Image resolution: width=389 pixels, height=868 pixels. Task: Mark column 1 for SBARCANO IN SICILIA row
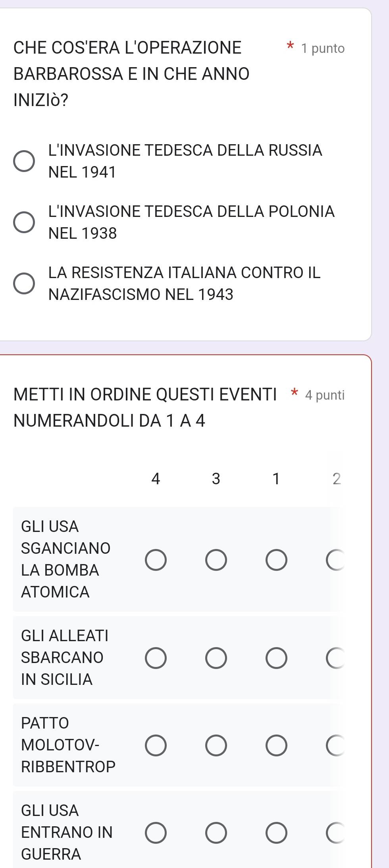(276, 658)
